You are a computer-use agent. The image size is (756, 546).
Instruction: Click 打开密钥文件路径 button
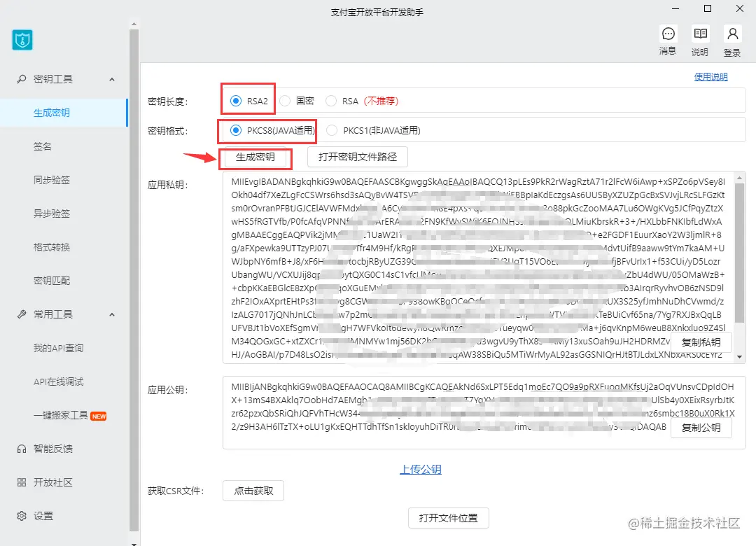pos(357,157)
